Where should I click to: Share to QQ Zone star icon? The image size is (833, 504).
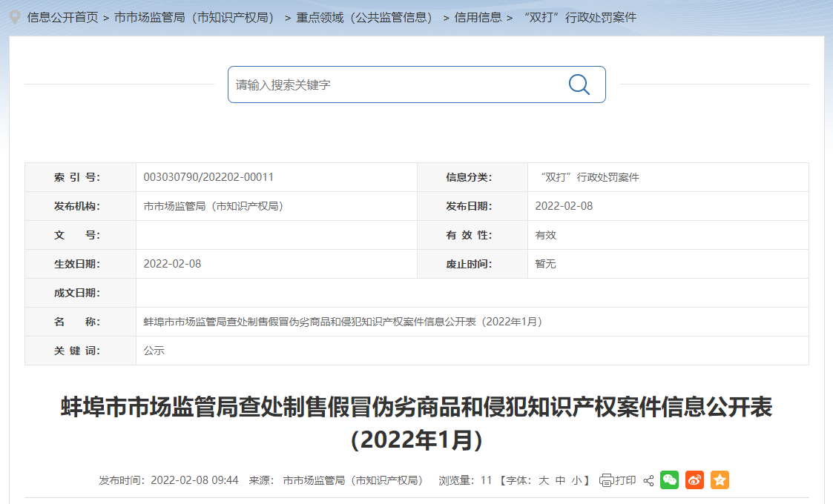click(x=720, y=480)
